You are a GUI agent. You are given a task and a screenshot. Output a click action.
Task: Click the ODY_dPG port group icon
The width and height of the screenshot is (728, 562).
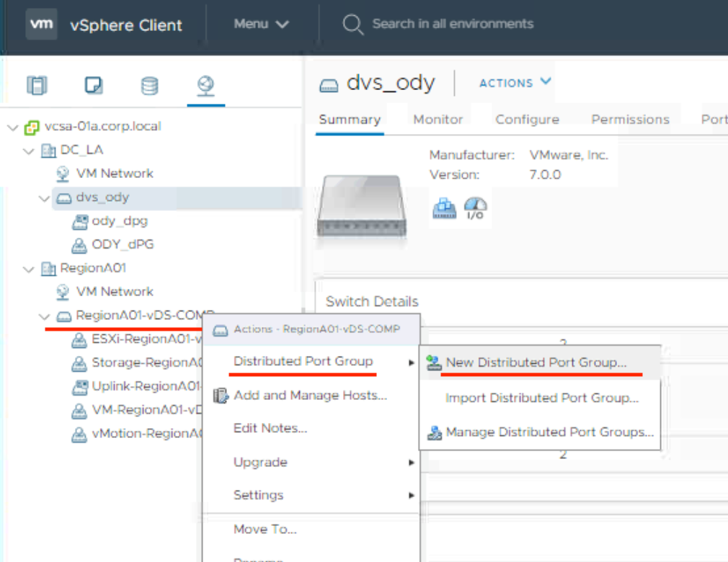tap(79, 246)
